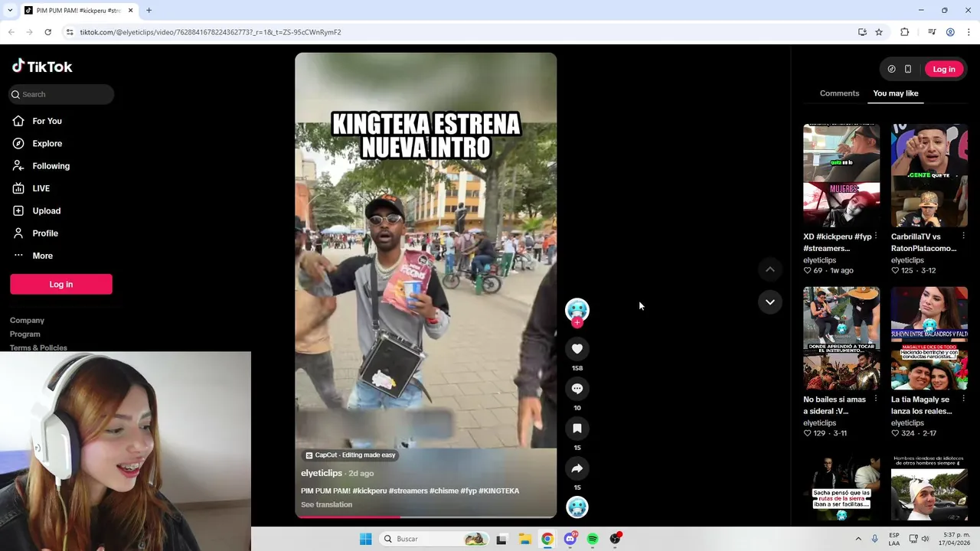Click the video player showing KINGTEKA intro
This screenshot has height=551, width=980.
426,285
